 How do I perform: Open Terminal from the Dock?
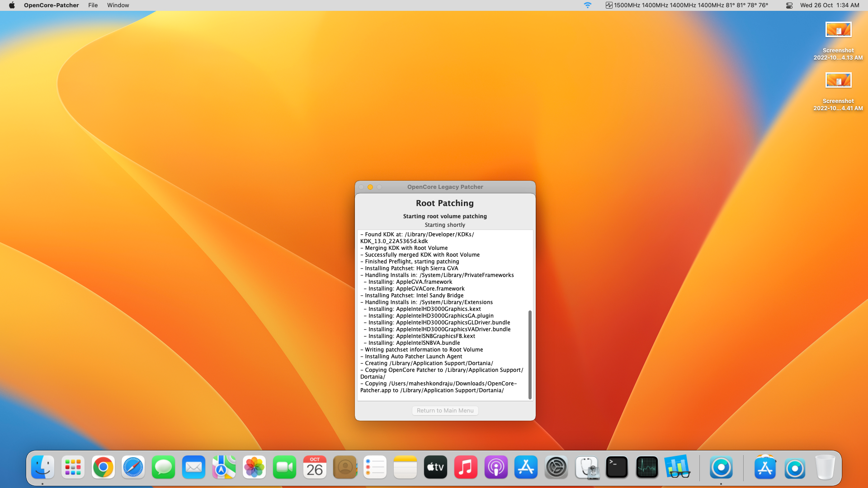(x=617, y=467)
